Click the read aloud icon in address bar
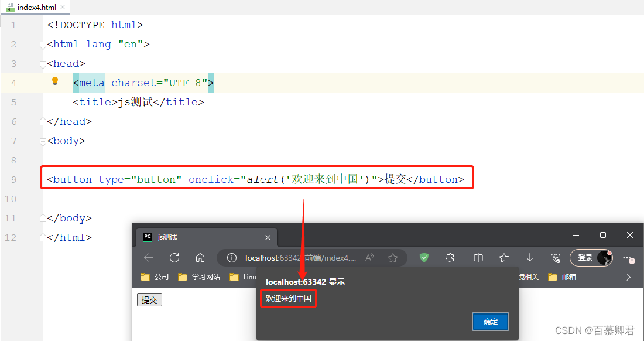 [x=369, y=258]
